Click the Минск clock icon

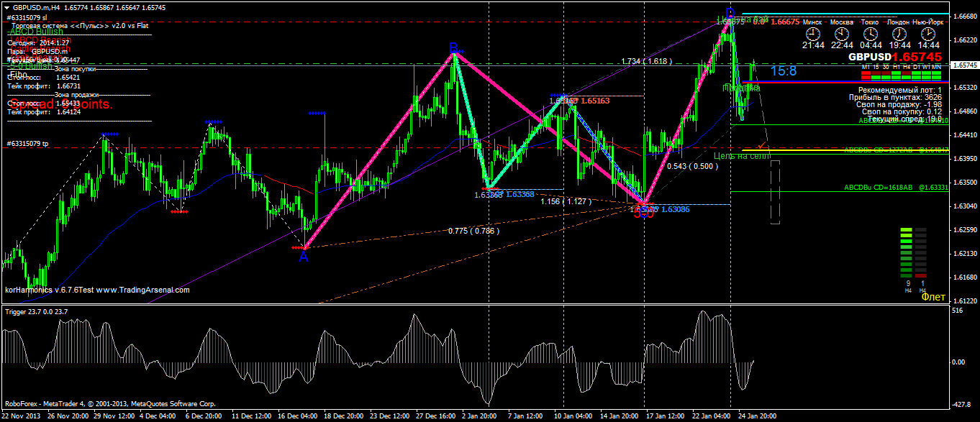click(812, 34)
